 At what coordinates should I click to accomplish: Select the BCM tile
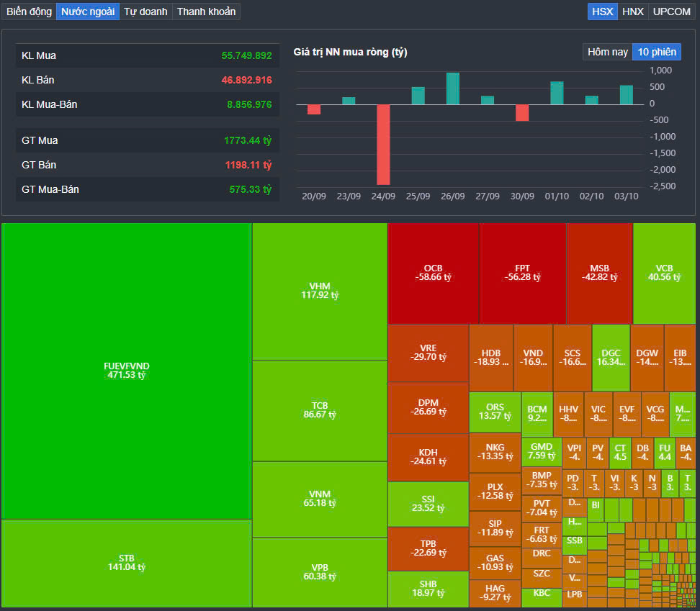pyautogui.click(x=537, y=414)
